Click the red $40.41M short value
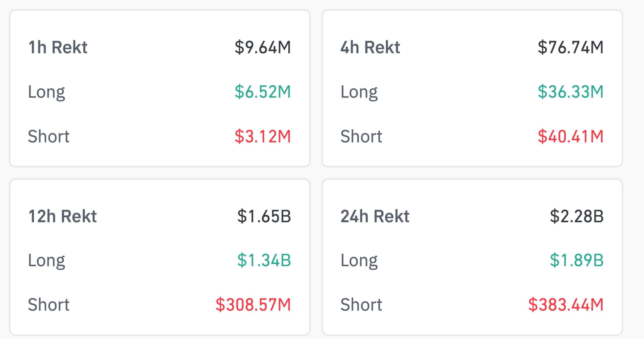This screenshot has height=339, width=644. (570, 136)
